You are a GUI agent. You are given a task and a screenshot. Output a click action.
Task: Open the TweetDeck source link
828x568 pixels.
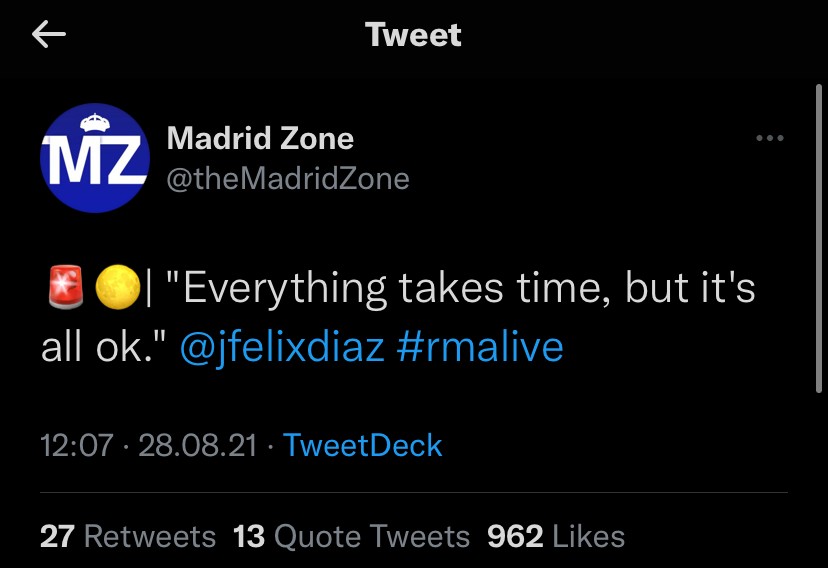pos(362,445)
